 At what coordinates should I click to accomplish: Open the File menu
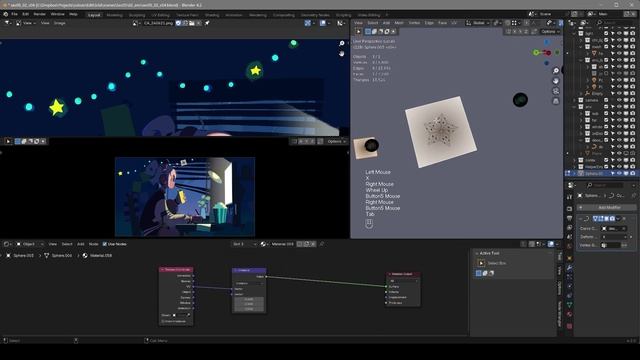15,14
